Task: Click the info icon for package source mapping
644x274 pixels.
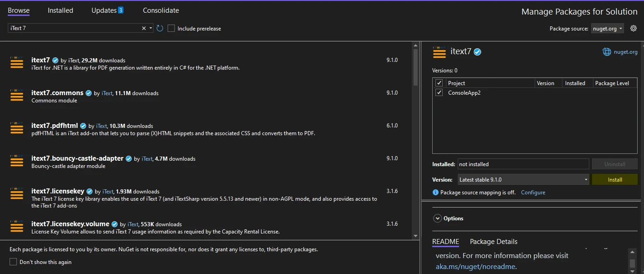Action: pyautogui.click(x=435, y=193)
